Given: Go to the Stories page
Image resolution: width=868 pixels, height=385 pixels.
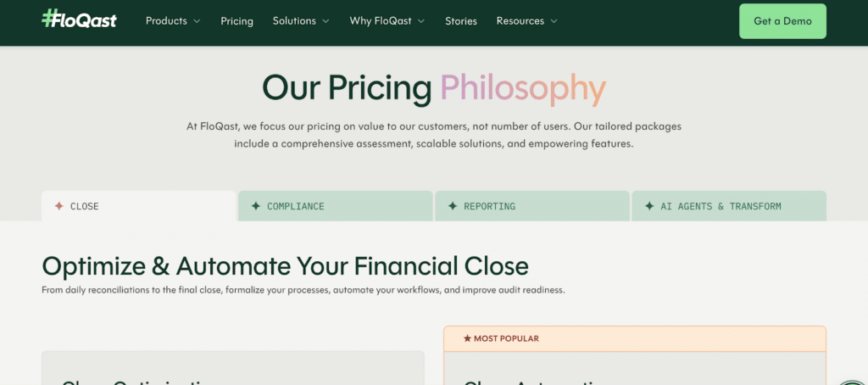Looking at the screenshot, I should pos(461,20).
